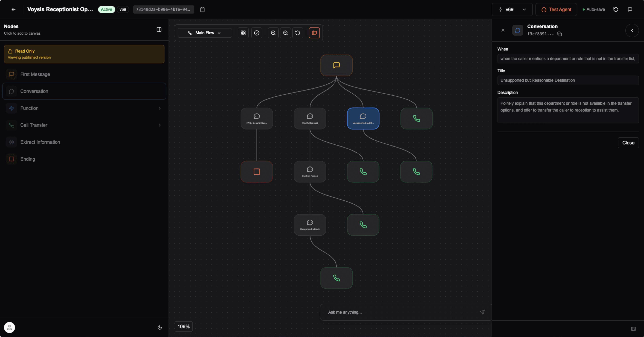Copy the agent ID via clipboard icon
The width and height of the screenshot is (644, 337).
click(x=202, y=9)
